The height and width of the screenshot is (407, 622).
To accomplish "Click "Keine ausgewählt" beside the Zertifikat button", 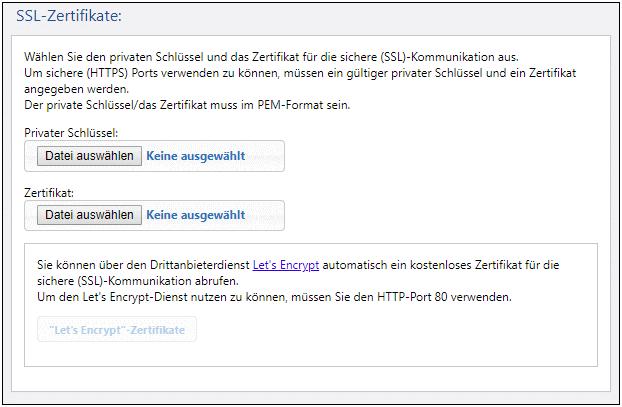I will click(x=196, y=215).
